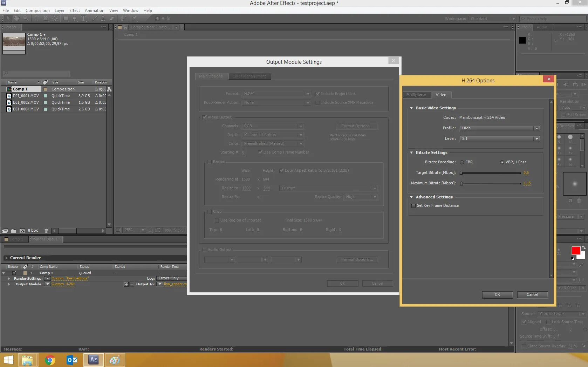Select DJI_0002.MOV in the Project panel

coord(26,102)
